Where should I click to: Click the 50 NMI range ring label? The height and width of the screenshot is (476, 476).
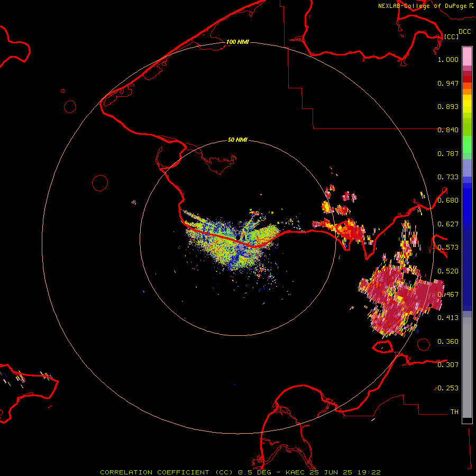click(237, 140)
